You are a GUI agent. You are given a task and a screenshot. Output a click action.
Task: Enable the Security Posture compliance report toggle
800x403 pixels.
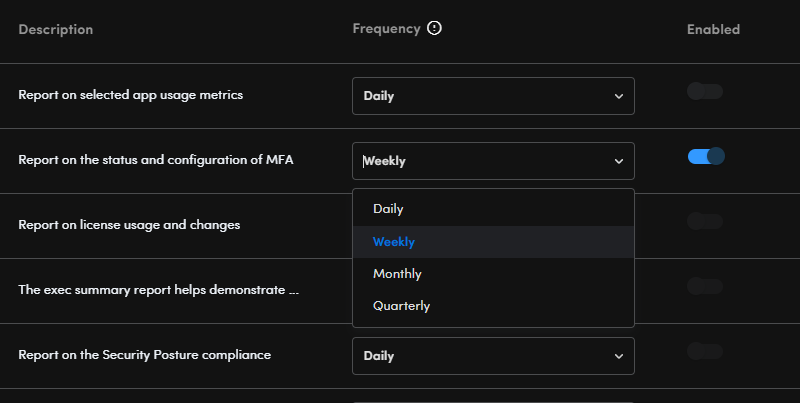(705, 351)
